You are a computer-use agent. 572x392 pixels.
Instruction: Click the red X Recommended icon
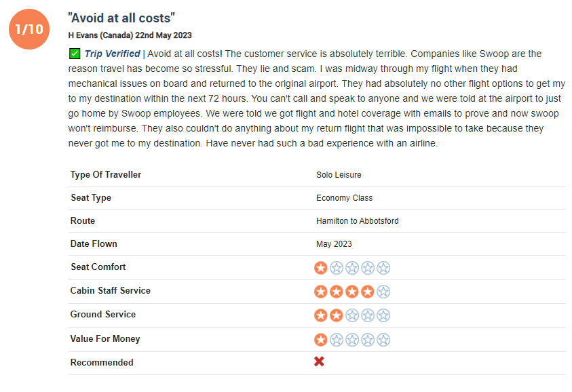(x=319, y=361)
